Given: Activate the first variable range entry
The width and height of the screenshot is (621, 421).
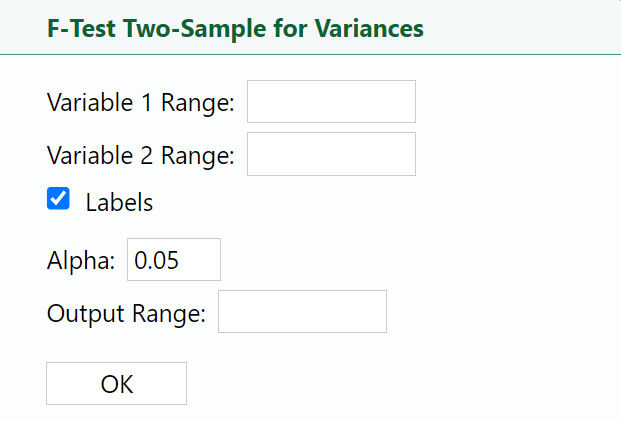Looking at the screenshot, I should 331,102.
